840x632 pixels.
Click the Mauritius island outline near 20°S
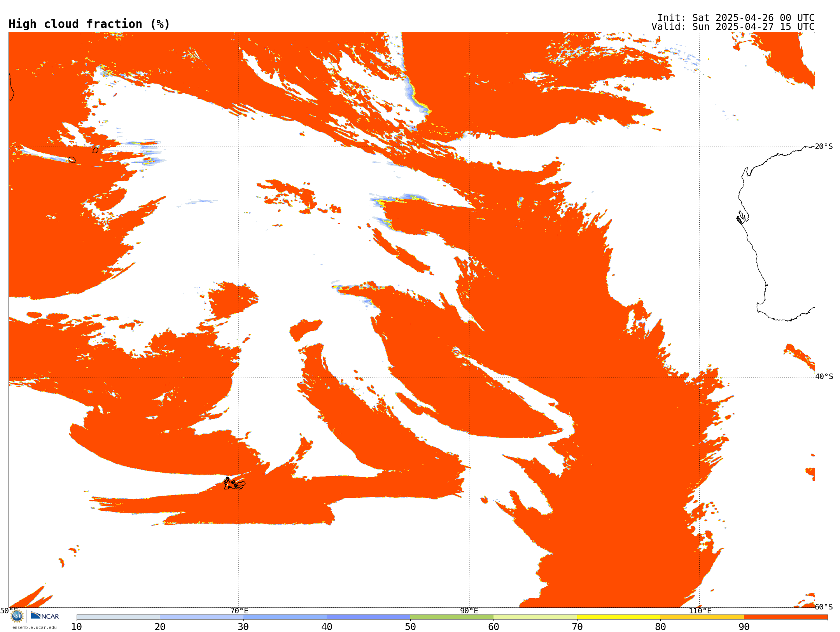click(x=95, y=150)
